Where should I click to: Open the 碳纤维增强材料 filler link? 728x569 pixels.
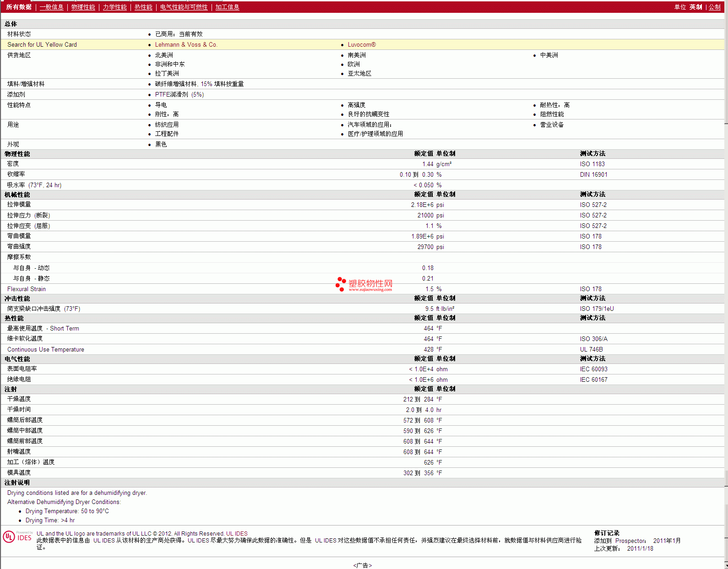coord(176,84)
